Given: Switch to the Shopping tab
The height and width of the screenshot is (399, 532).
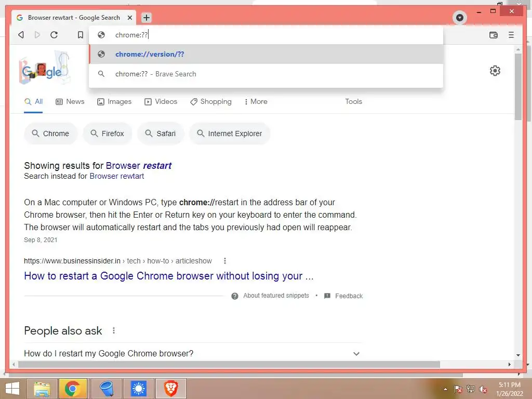Looking at the screenshot, I should point(211,102).
